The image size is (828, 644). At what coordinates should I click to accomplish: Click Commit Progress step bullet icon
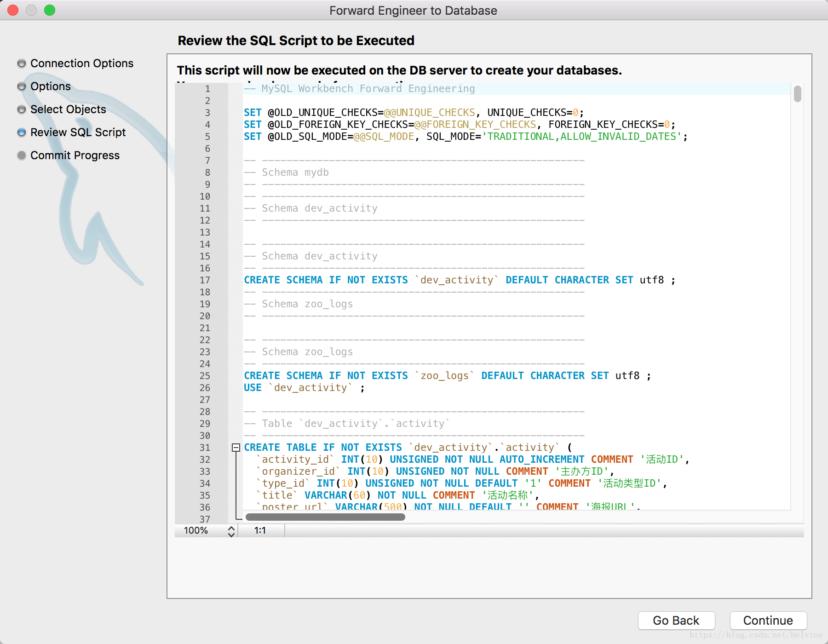[x=21, y=155]
